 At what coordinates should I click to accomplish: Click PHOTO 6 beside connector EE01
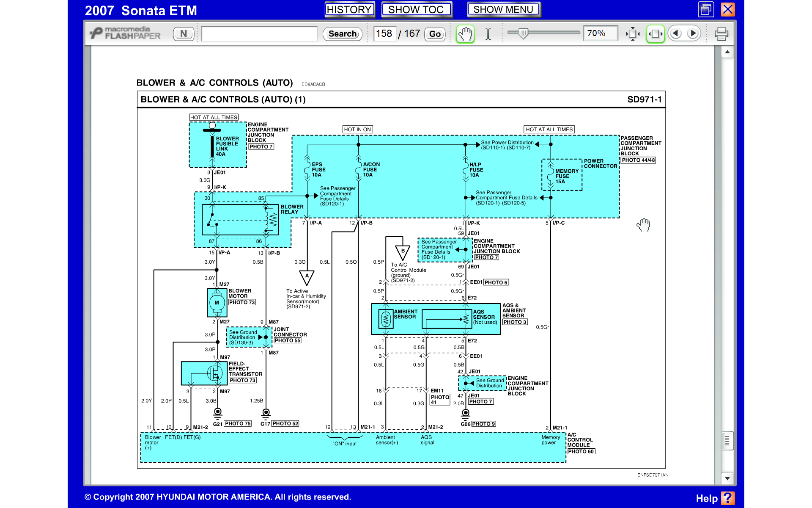point(496,282)
